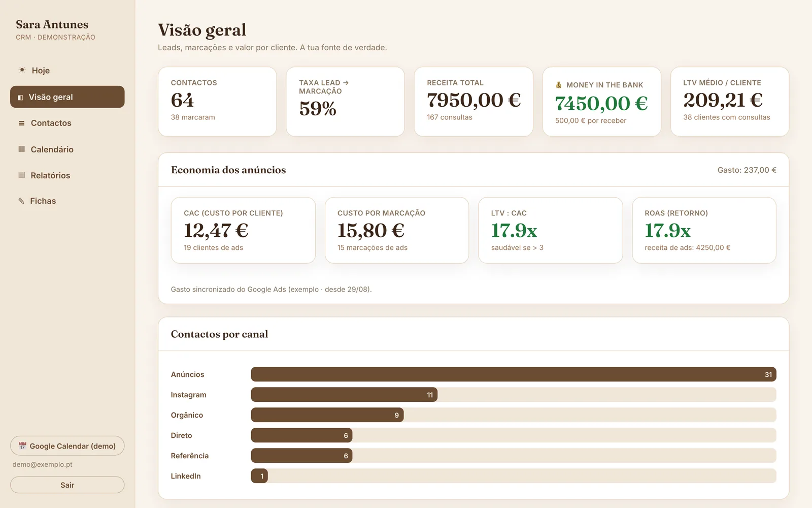
Task: Click the LinkedIn channel bar
Action: click(259, 476)
